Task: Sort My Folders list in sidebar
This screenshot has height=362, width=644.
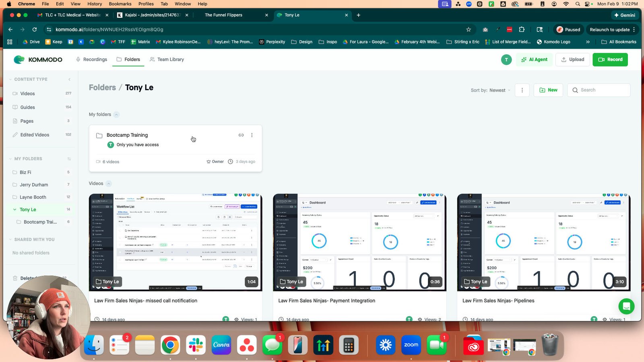Action: (69, 159)
